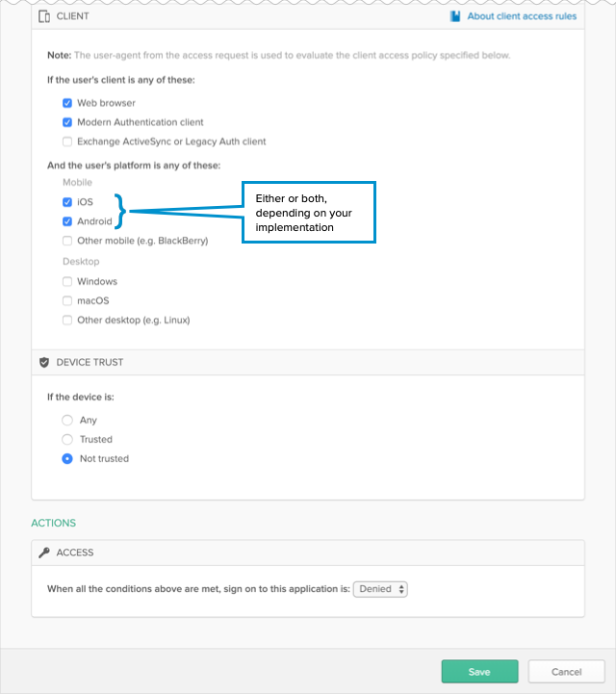Click the Device Trust shield icon
The width and height of the screenshot is (616, 694).
click(x=44, y=363)
